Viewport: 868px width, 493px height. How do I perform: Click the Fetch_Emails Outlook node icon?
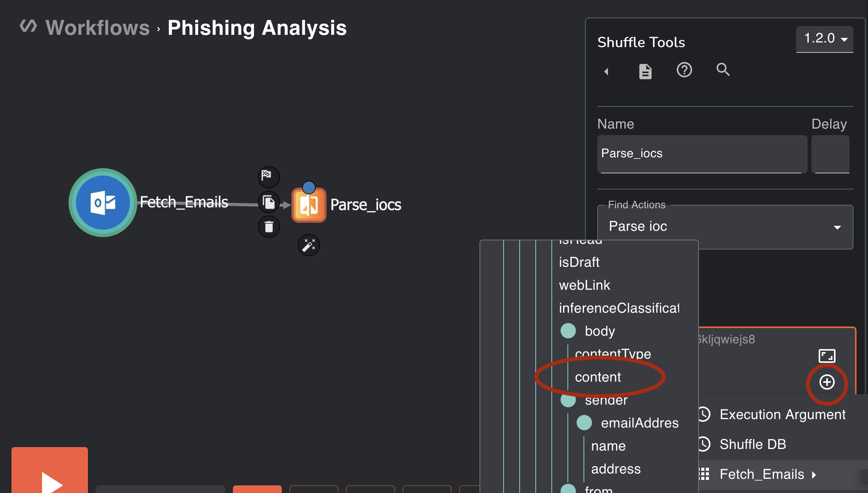click(103, 202)
